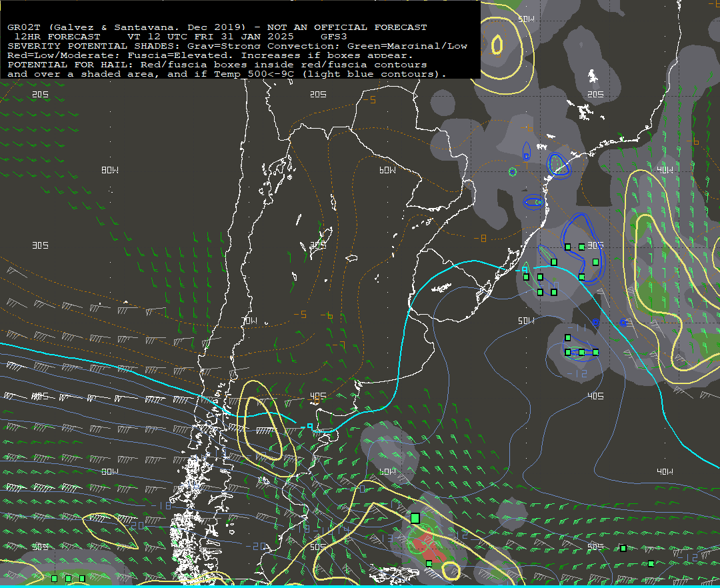Click the "40S" latitude label in the map center
The image size is (720, 588).
[x=318, y=396]
